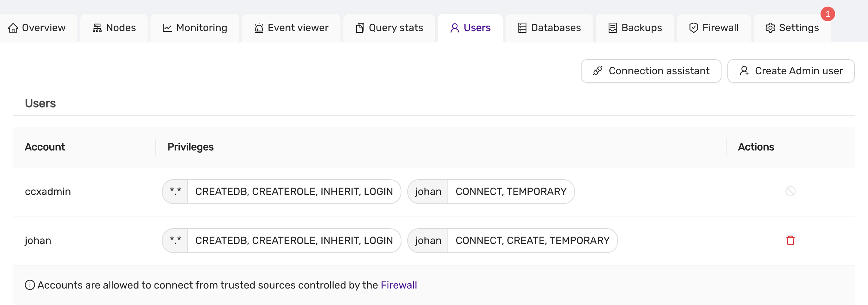Click the connector icon on Connection assistant

coord(598,71)
